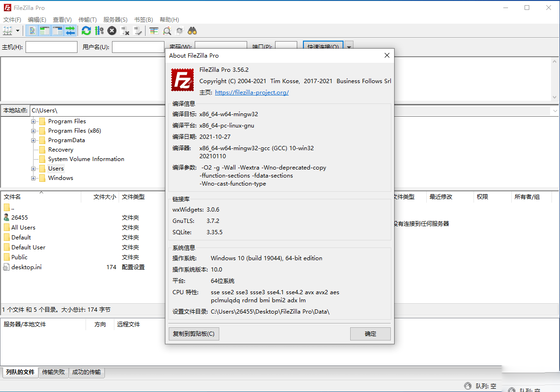
Task: Click the queue status icon in status bar
Action: coord(467,386)
